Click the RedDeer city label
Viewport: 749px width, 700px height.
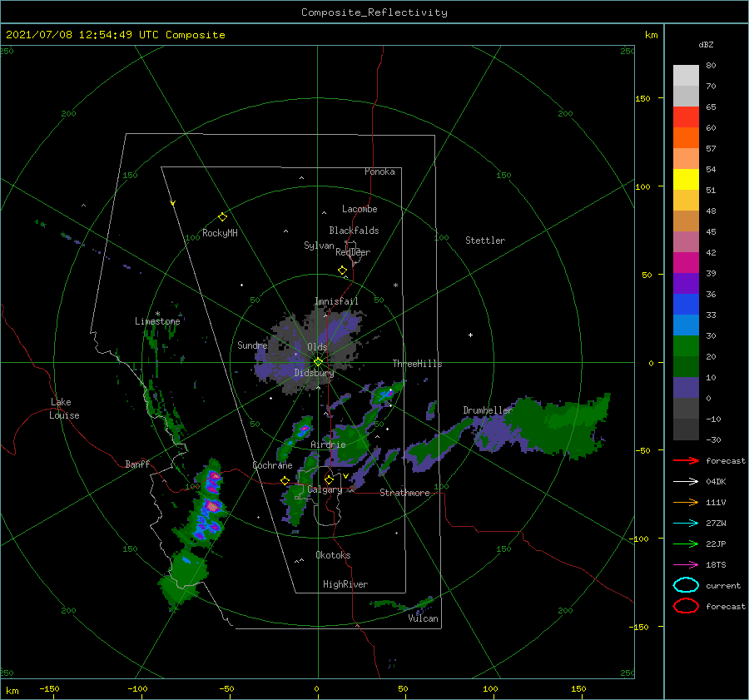coord(353,252)
